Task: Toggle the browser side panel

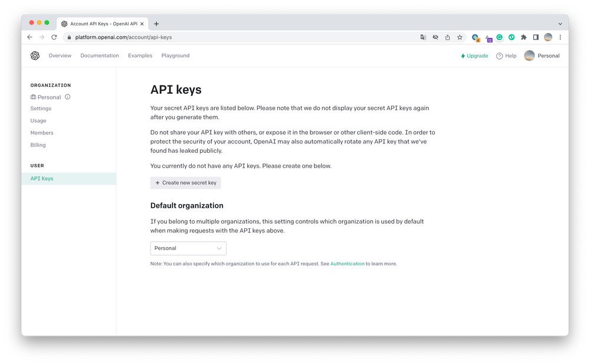Action: [x=536, y=37]
